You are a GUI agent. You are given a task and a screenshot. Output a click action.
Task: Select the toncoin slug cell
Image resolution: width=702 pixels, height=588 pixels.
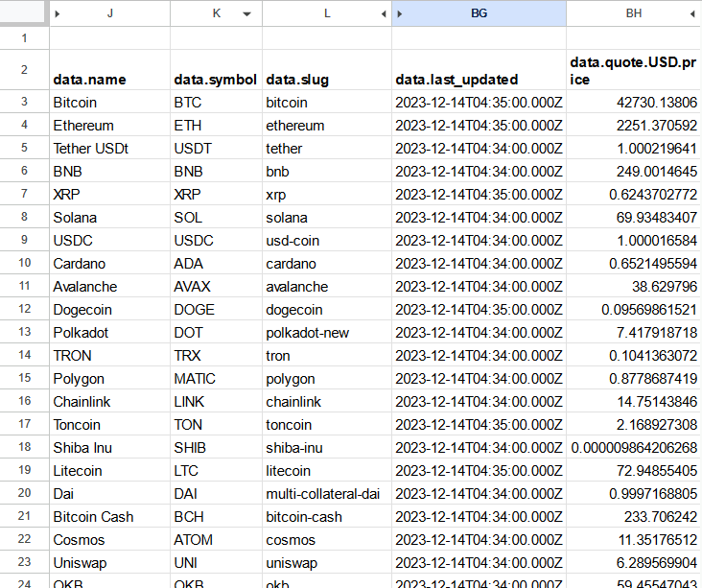tap(327, 425)
